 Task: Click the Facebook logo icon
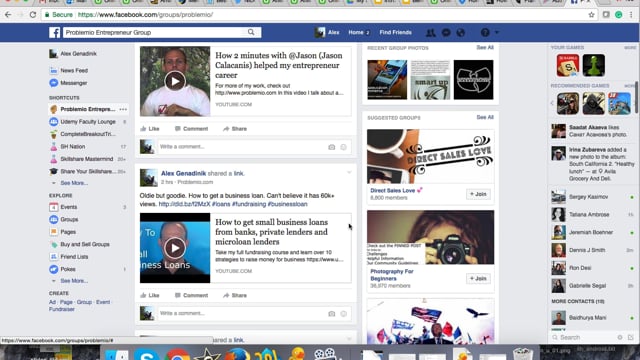pos(54,32)
